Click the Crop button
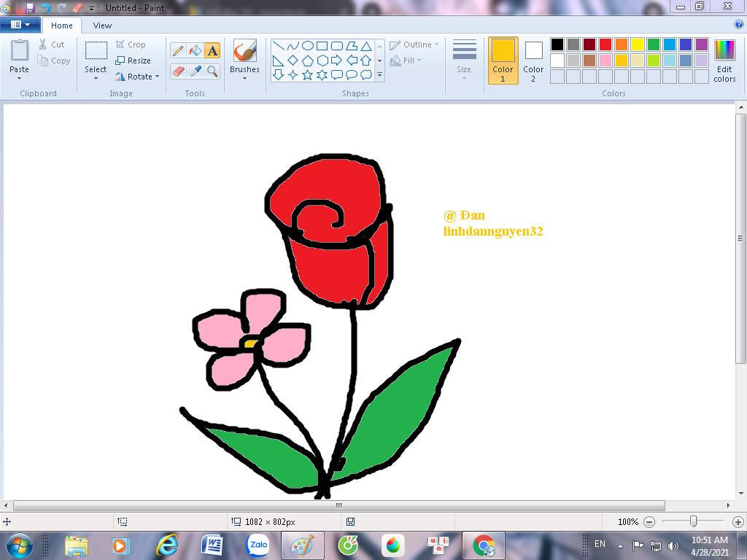747x560 pixels. point(131,44)
